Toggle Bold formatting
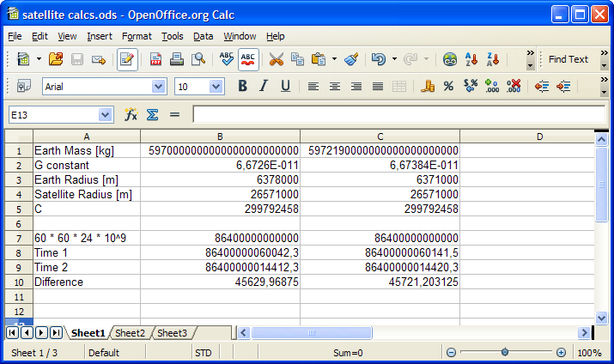The image size is (614, 364). pyautogui.click(x=242, y=86)
